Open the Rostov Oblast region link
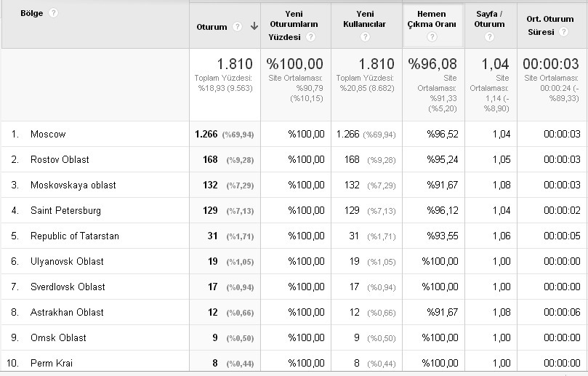 pos(60,159)
